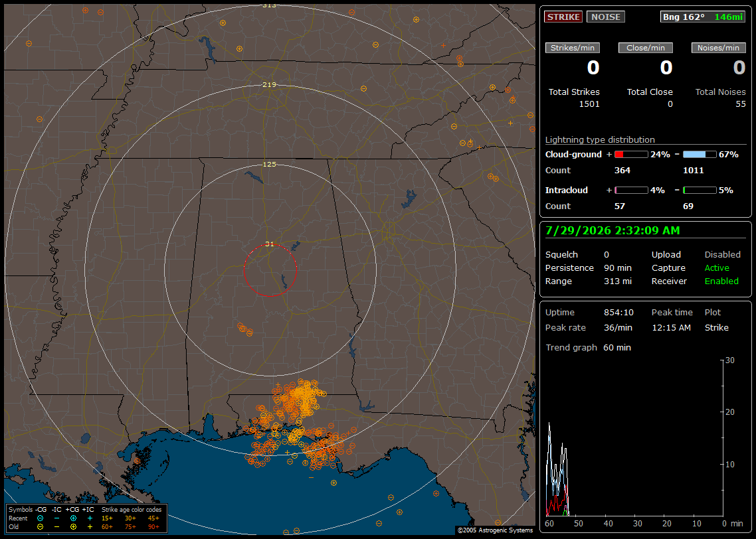Screen dimensions: 756x539
Task: Click the positive cloud-ground red percentage bar
Action: point(631,155)
